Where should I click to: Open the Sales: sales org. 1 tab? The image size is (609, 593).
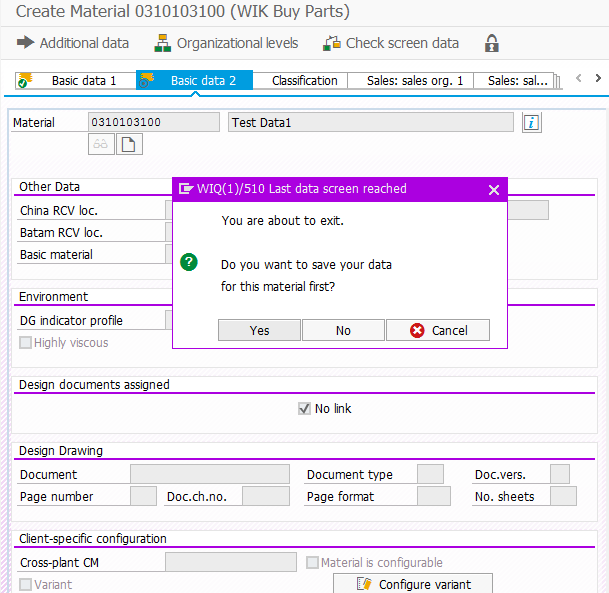pyautogui.click(x=411, y=81)
